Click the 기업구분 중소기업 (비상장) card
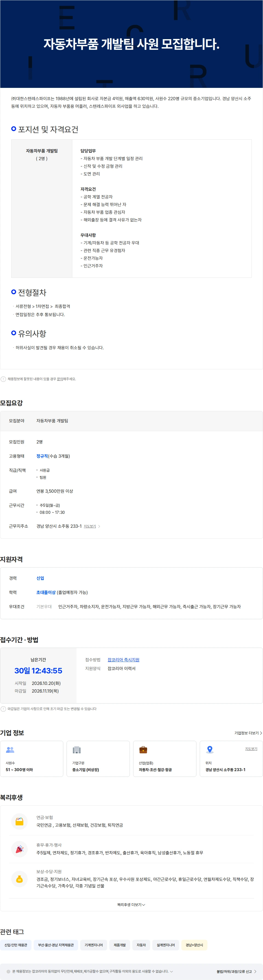This screenshot has width=263, height=980. point(98,759)
